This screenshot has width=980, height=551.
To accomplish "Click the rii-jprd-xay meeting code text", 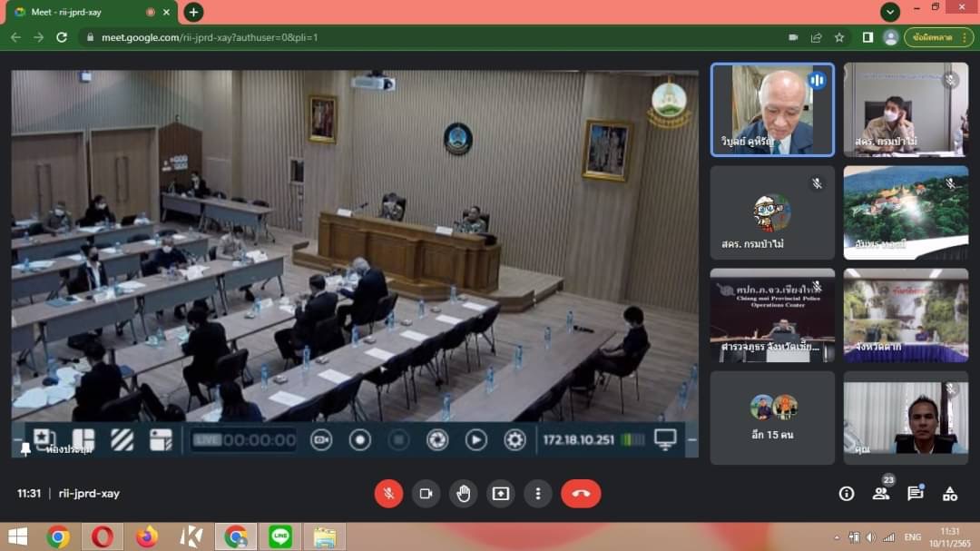I will click(89, 494).
